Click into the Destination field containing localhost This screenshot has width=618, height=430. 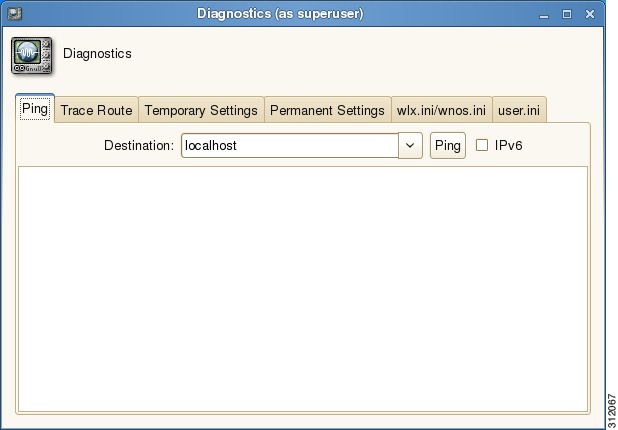point(290,145)
